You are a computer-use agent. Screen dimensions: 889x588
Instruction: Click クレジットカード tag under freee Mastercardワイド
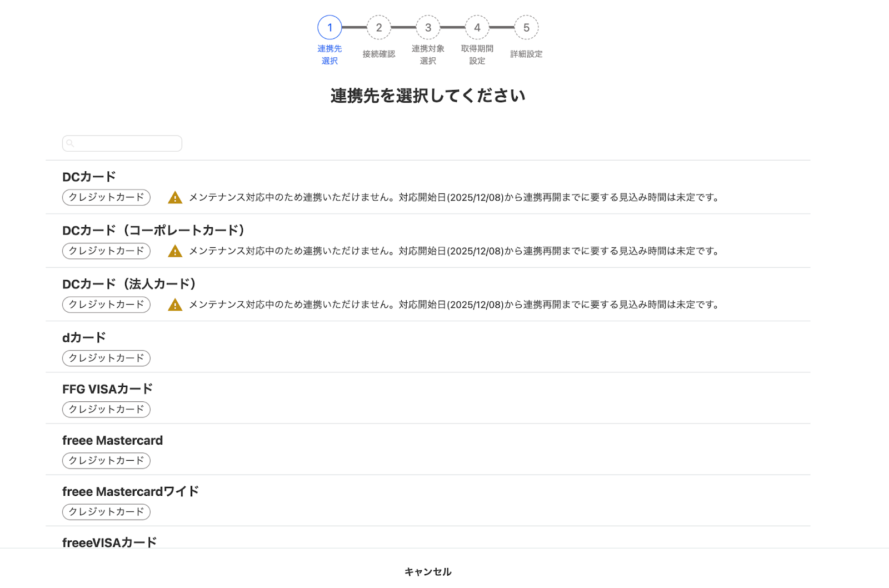point(106,512)
